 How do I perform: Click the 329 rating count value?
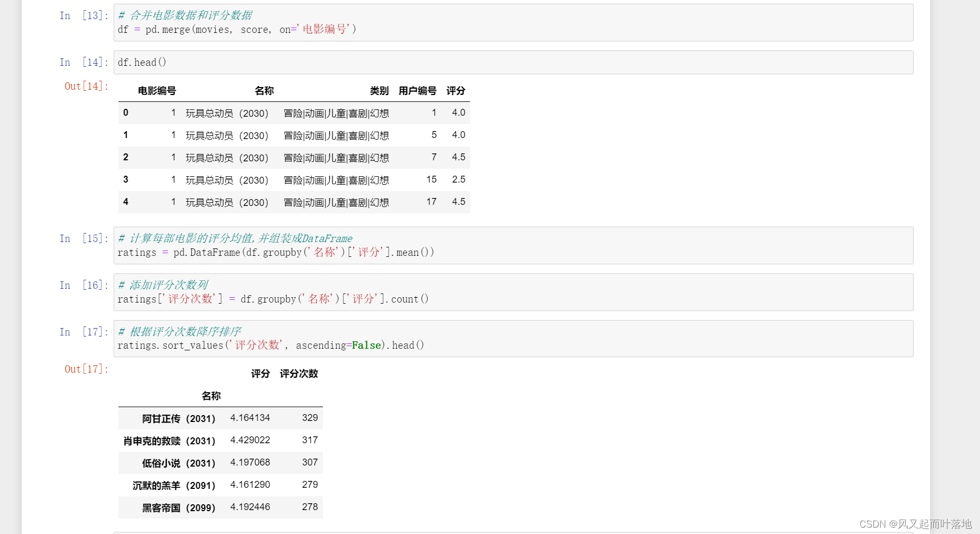(310, 418)
